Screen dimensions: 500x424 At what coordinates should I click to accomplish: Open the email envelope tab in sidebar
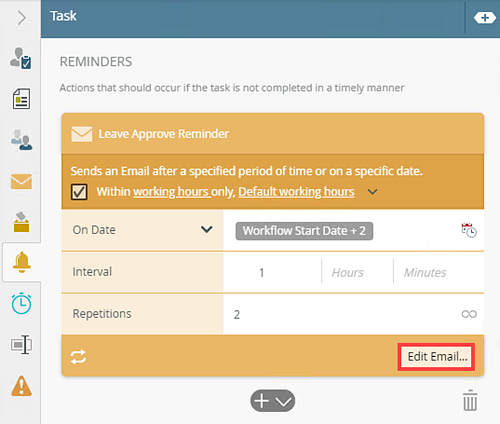pos(21,182)
